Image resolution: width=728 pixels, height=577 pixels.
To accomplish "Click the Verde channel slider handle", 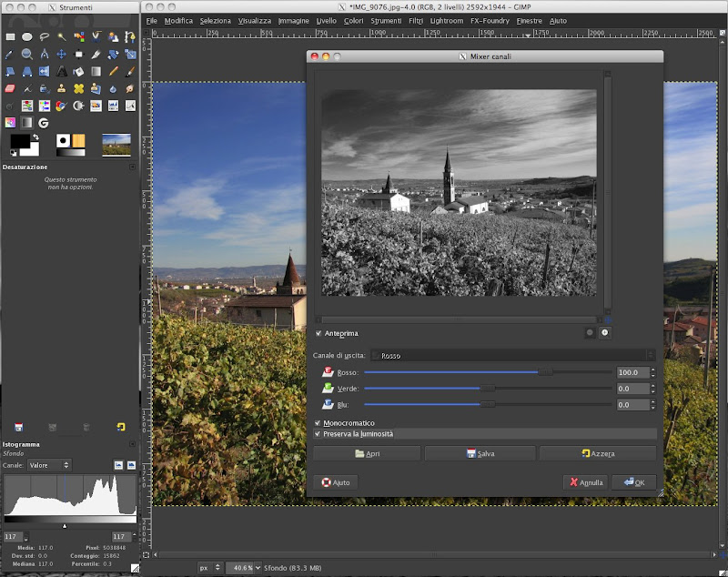I will tap(487, 389).
